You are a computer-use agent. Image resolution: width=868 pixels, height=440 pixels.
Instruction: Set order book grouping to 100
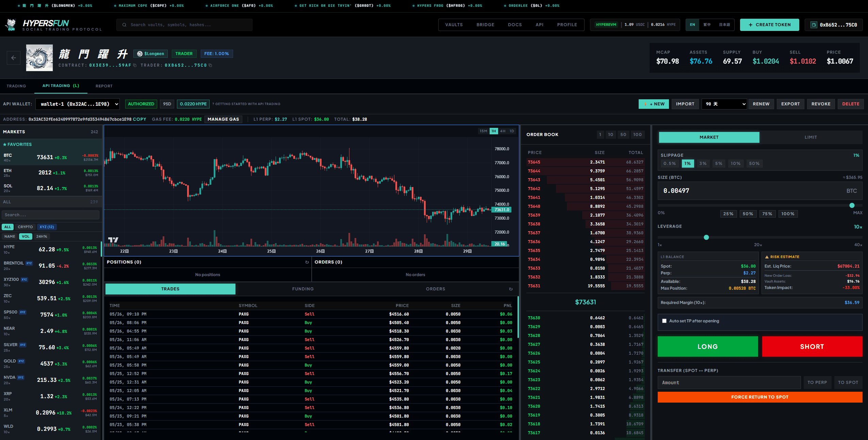637,135
